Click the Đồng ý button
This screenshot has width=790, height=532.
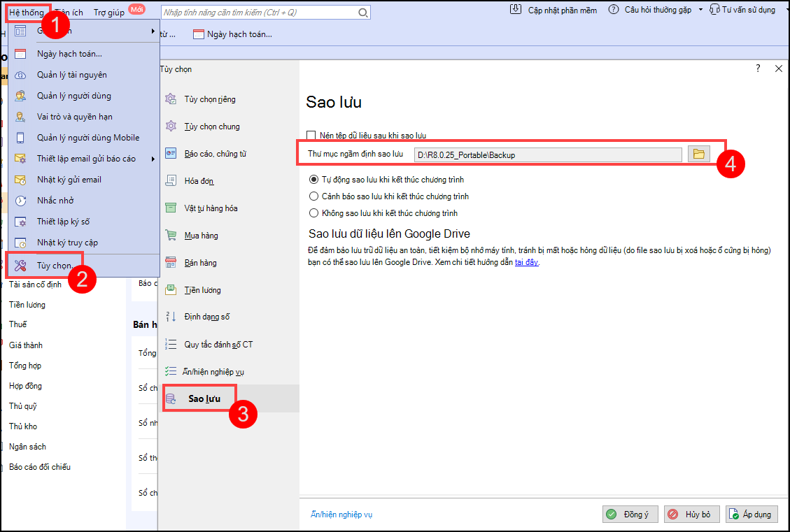630,515
